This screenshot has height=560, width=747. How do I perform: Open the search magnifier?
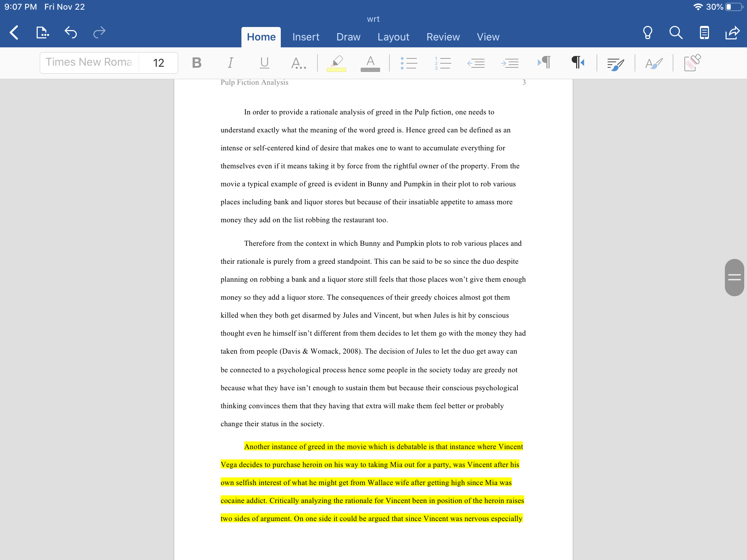coord(676,33)
